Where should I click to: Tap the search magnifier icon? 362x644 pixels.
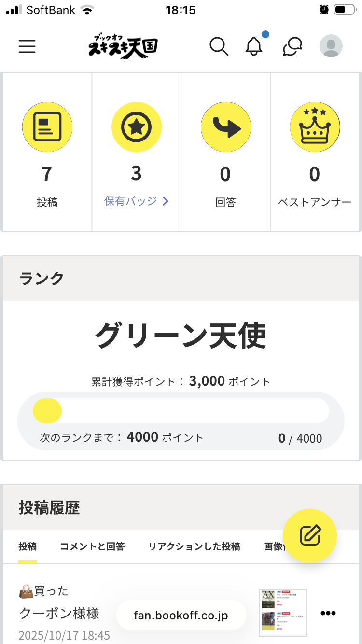point(219,46)
